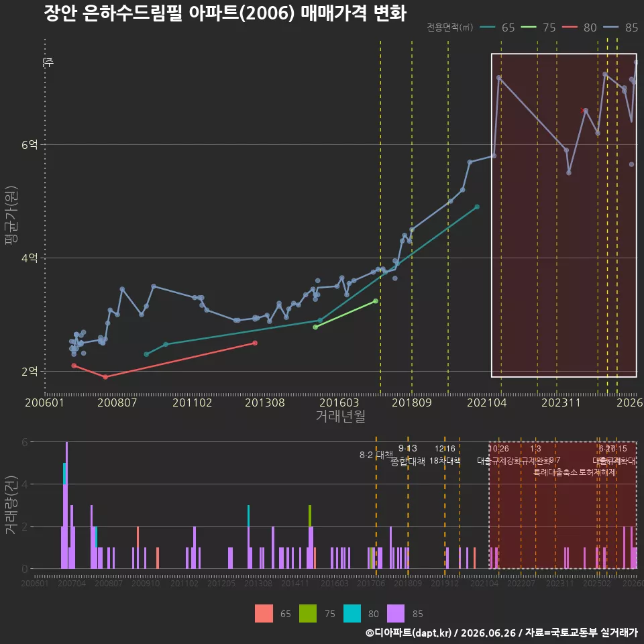
Task: Click the green 75 swatch in bottom legend
Action: tap(308, 614)
